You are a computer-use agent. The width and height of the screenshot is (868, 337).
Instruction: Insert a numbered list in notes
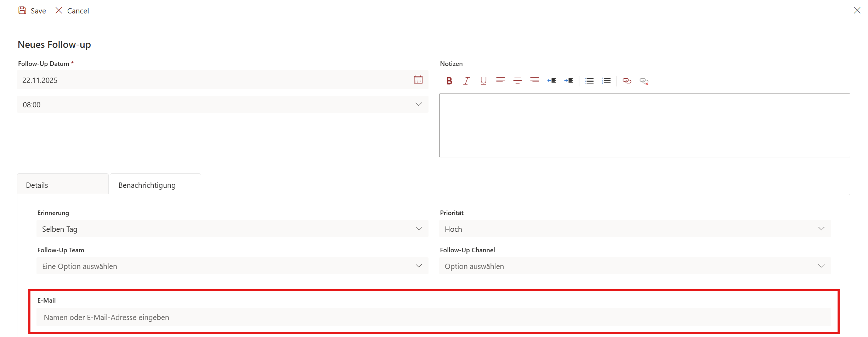coord(606,81)
